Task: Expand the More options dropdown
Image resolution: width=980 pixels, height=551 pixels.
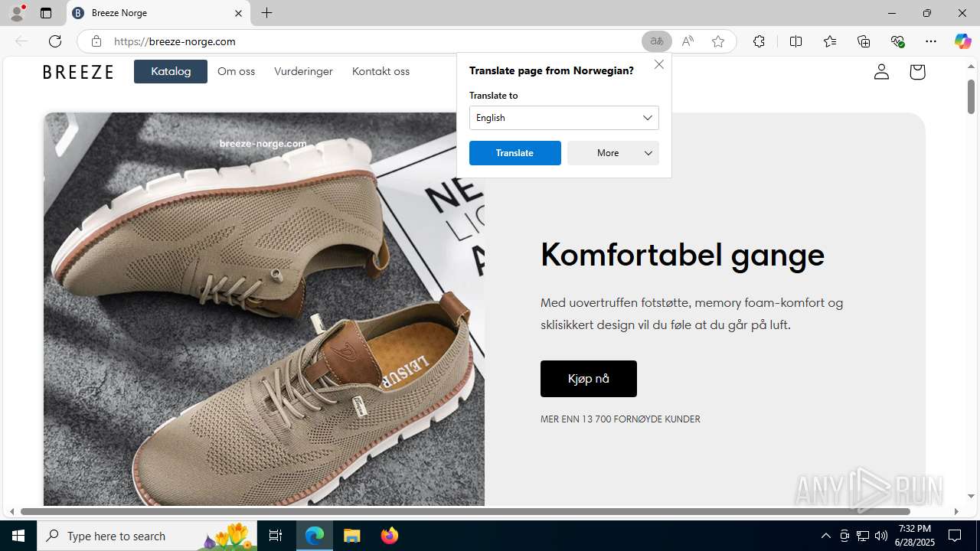Action: coord(613,153)
